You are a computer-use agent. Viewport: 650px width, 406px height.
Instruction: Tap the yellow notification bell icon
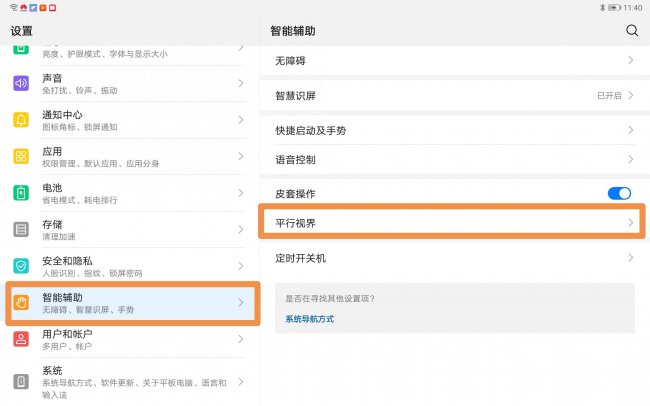pyautogui.click(x=21, y=120)
